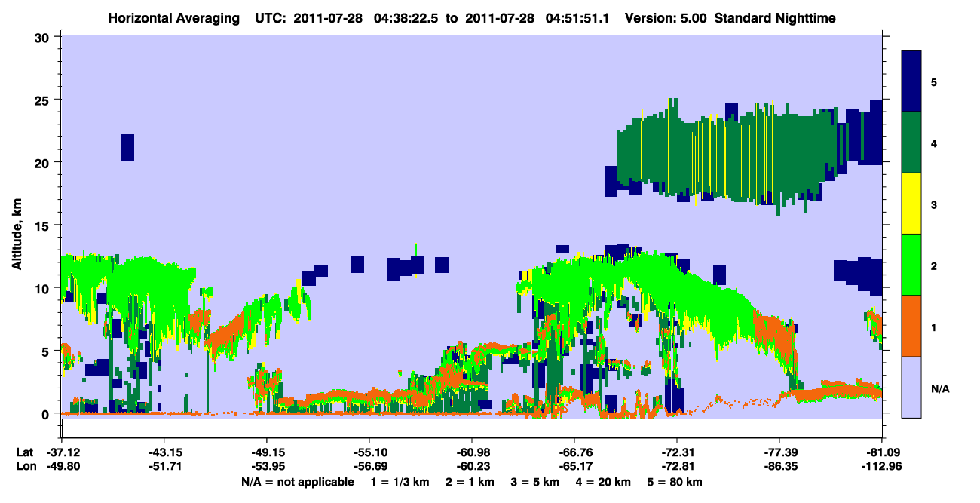Click the '1 = 1/3 km' legend note
This screenshot has width=980, height=503.
(x=400, y=482)
